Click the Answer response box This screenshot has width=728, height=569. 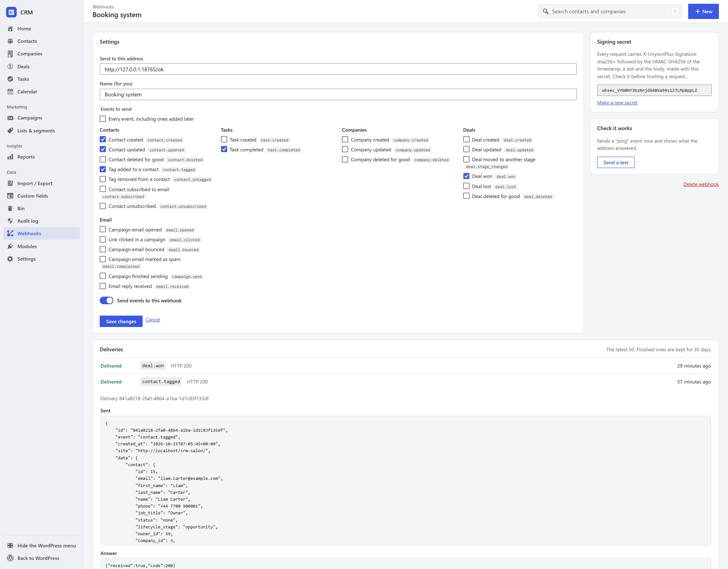coord(405,564)
